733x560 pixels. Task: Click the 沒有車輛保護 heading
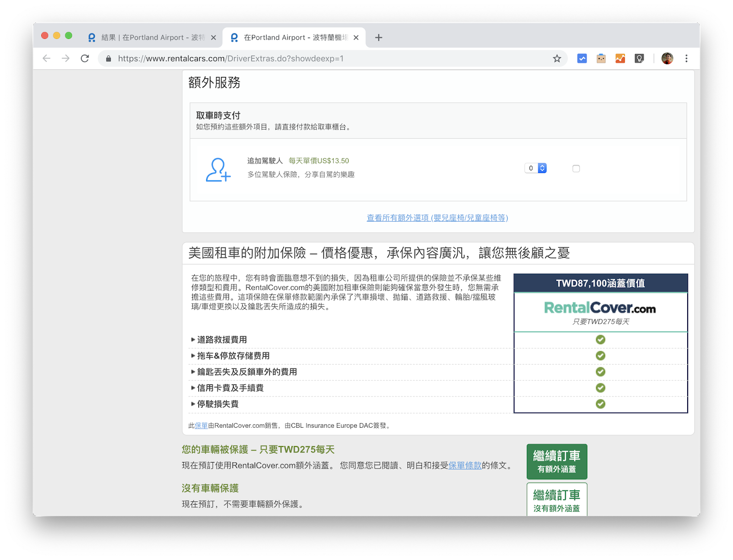click(210, 488)
